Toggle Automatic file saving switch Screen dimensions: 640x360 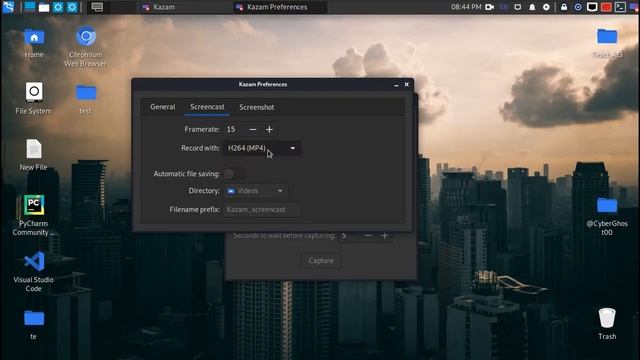[233, 174]
